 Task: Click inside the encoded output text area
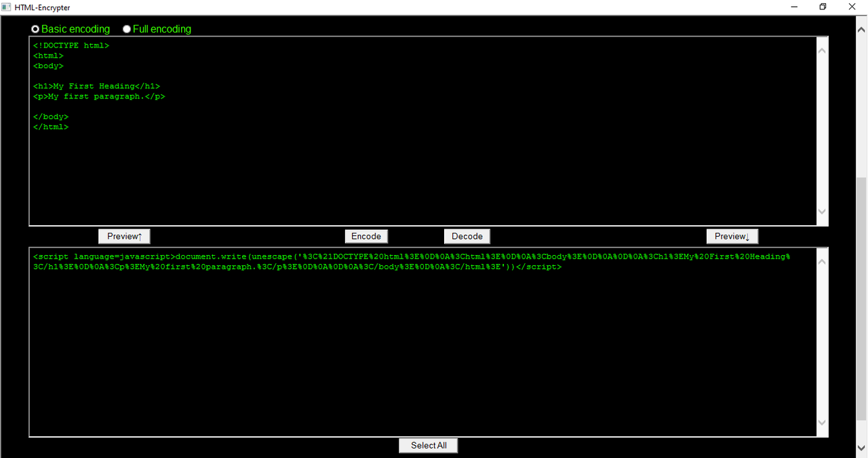pos(422,342)
